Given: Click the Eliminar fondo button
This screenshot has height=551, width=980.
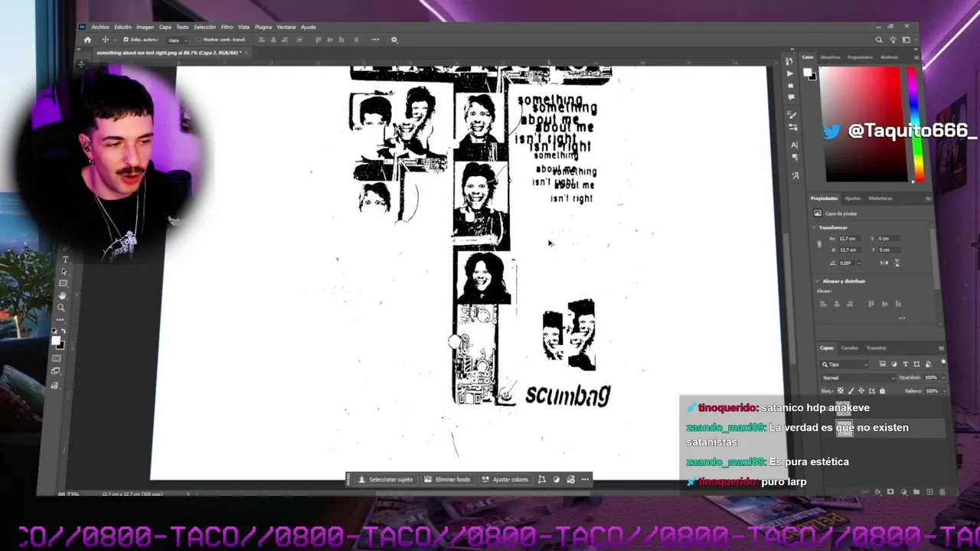Looking at the screenshot, I should [x=447, y=480].
